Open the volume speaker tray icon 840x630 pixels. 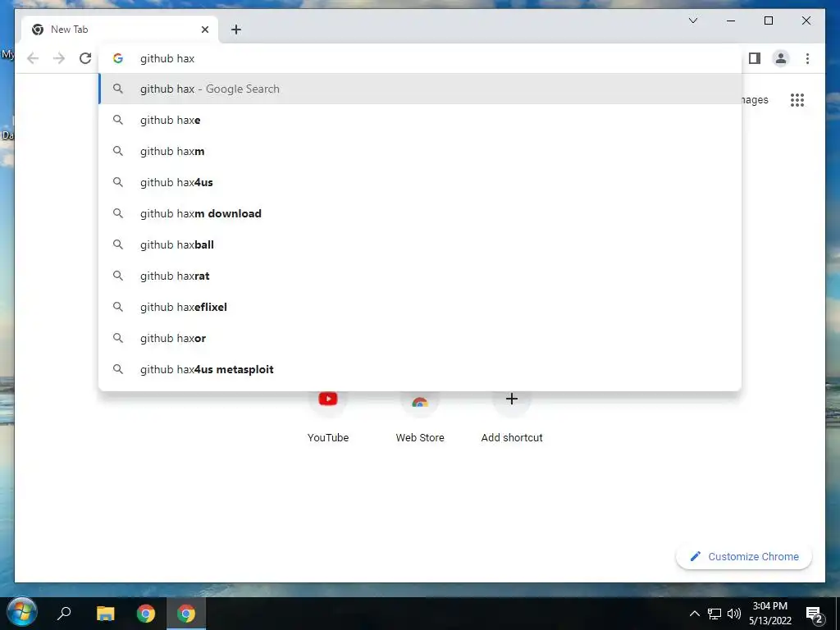734,614
